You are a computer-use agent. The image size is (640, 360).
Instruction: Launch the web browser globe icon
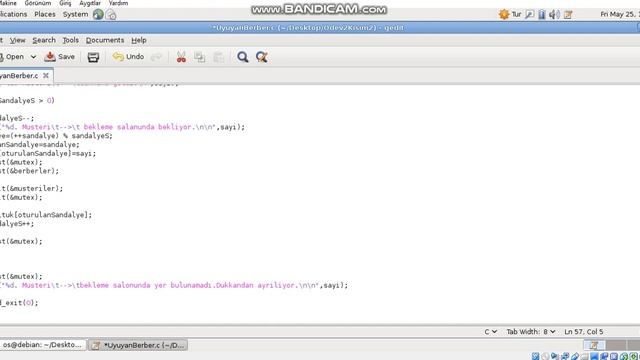click(x=98, y=14)
